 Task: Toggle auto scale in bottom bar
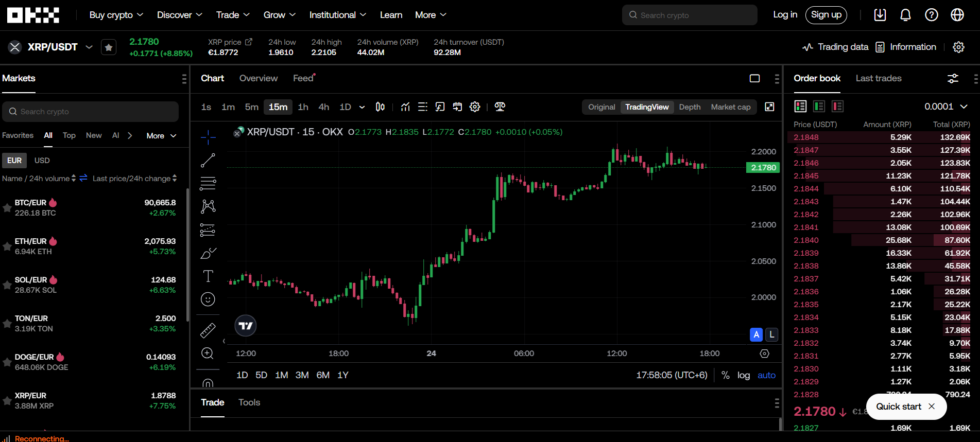(x=766, y=375)
